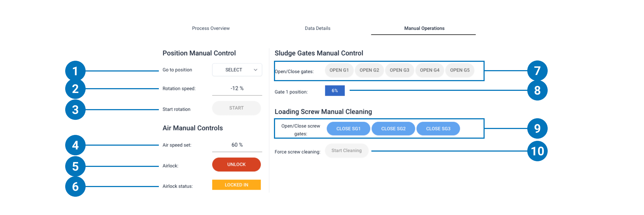Click the Rotation speed input field
Image resolution: width=644 pixels, height=215 pixels.
[237, 89]
